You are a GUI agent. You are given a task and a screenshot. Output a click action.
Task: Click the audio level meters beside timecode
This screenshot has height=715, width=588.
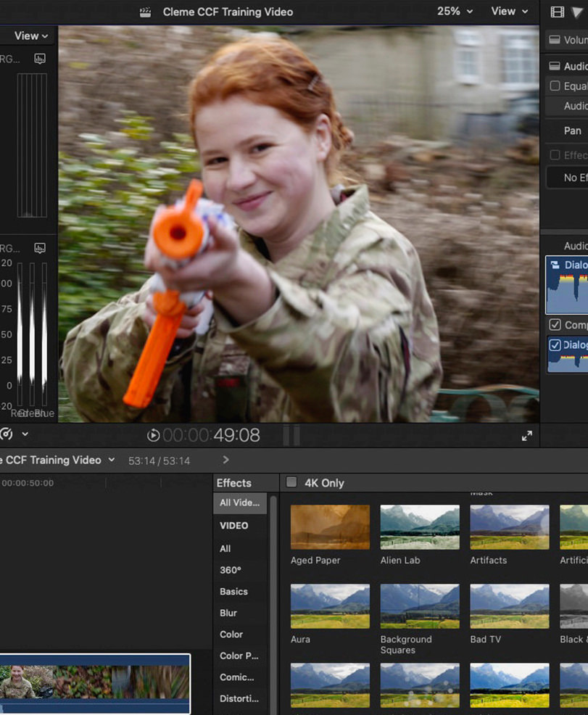click(x=291, y=436)
